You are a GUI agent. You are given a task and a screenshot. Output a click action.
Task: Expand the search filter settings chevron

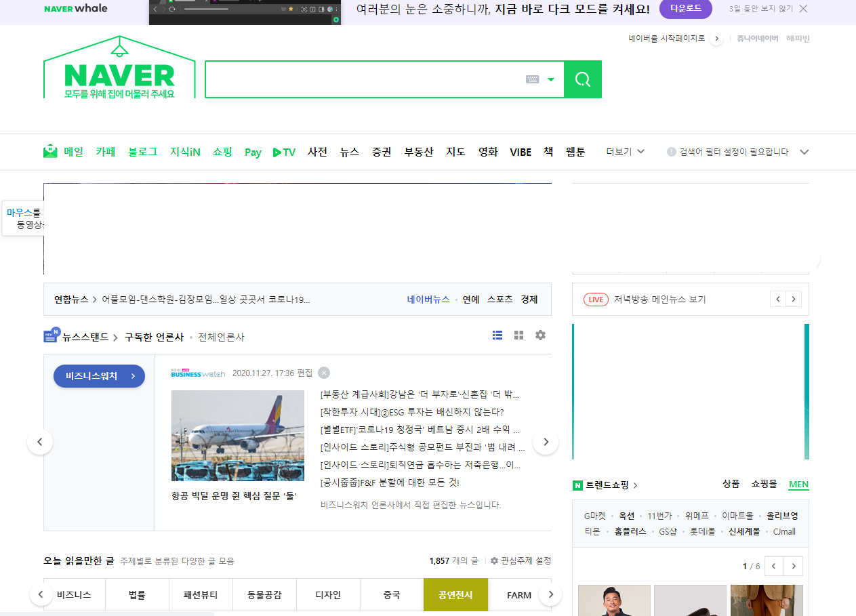tap(804, 152)
